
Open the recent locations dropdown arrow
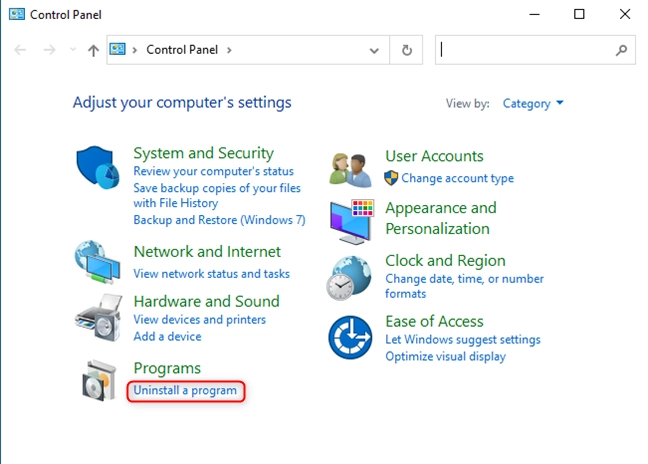(73, 50)
